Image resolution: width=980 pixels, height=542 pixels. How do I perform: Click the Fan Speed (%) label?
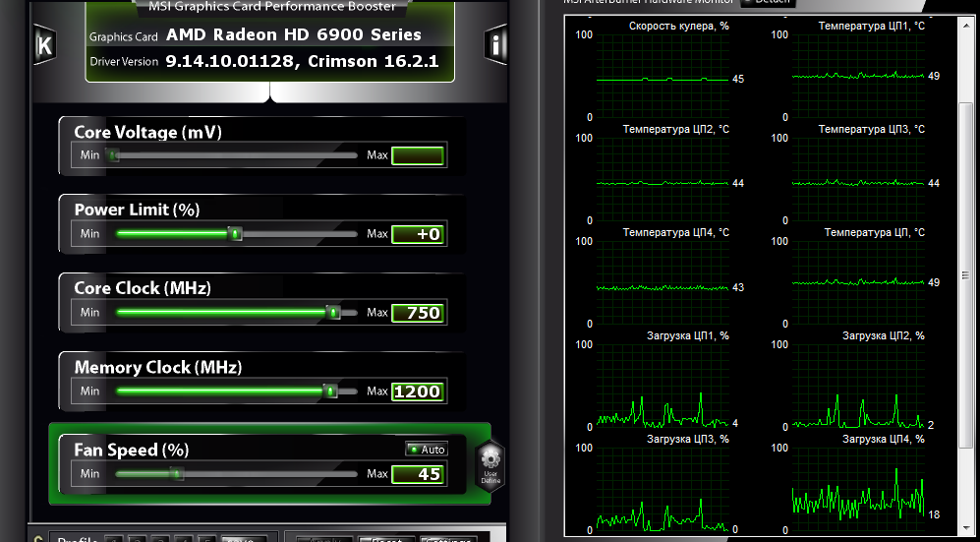click(132, 451)
